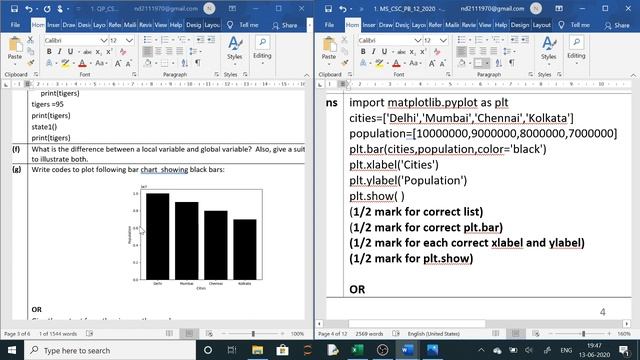Toggle paragraph marks in left window
The image size is (640, 360).
pyautogui.click(x=198, y=63)
